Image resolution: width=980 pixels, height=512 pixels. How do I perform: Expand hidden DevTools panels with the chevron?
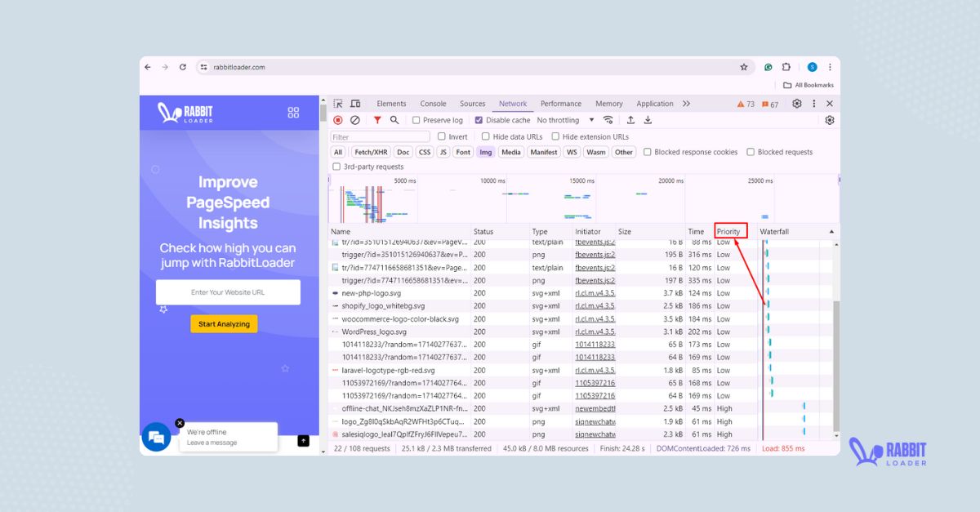click(686, 103)
